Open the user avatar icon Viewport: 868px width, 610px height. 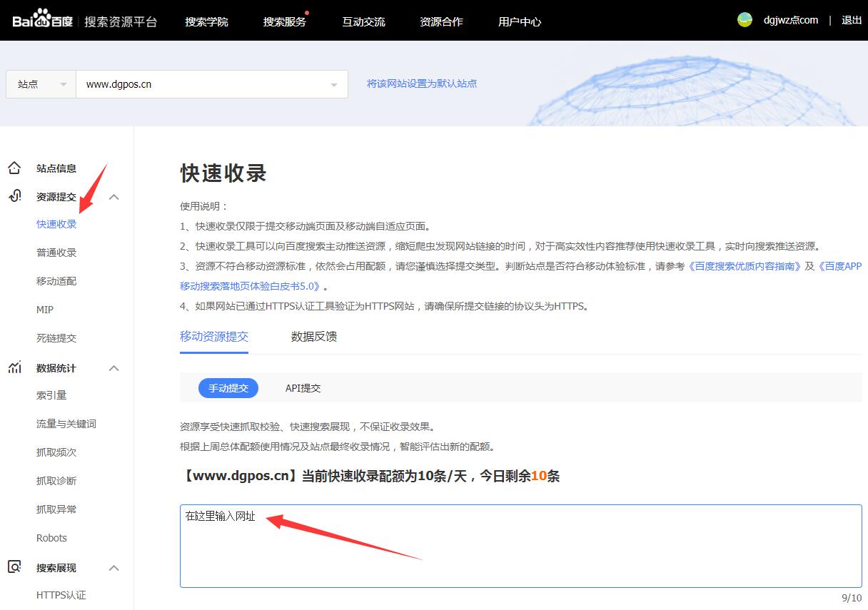tap(745, 20)
